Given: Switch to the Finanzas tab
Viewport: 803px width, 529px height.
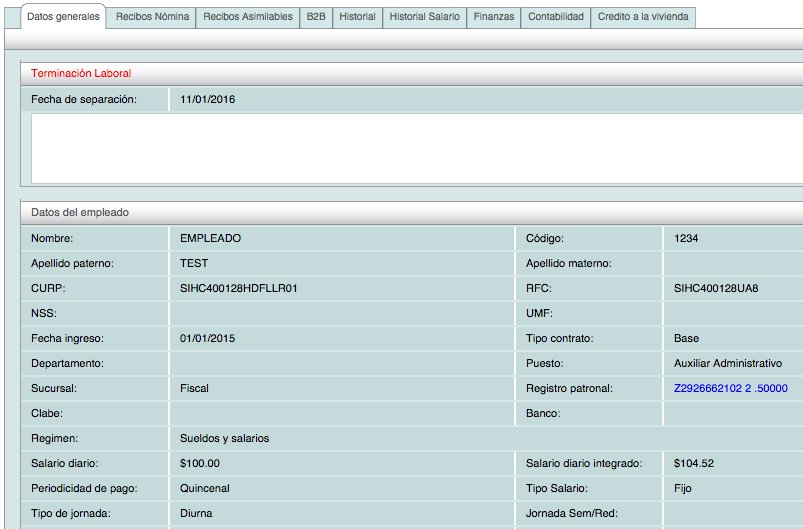Looking at the screenshot, I should click(494, 17).
